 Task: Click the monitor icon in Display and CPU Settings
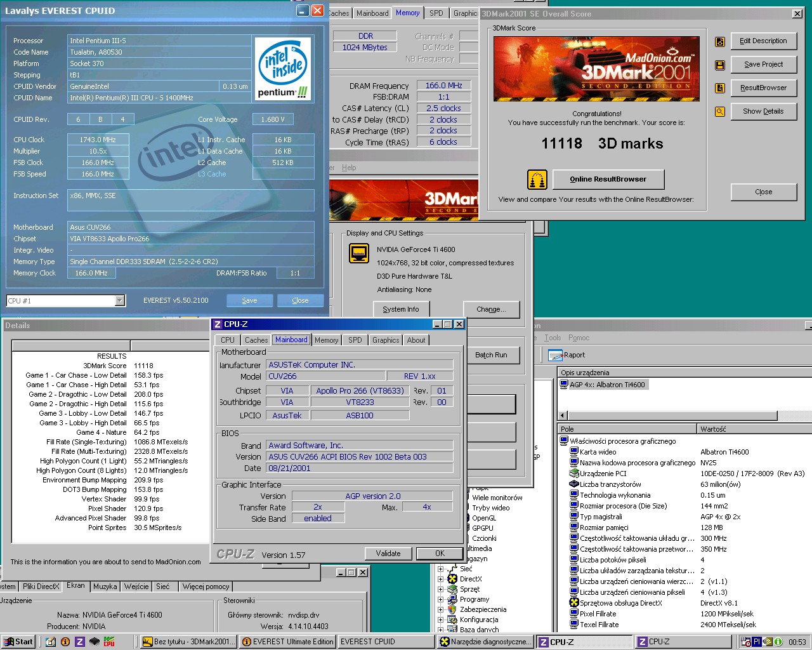tap(359, 253)
